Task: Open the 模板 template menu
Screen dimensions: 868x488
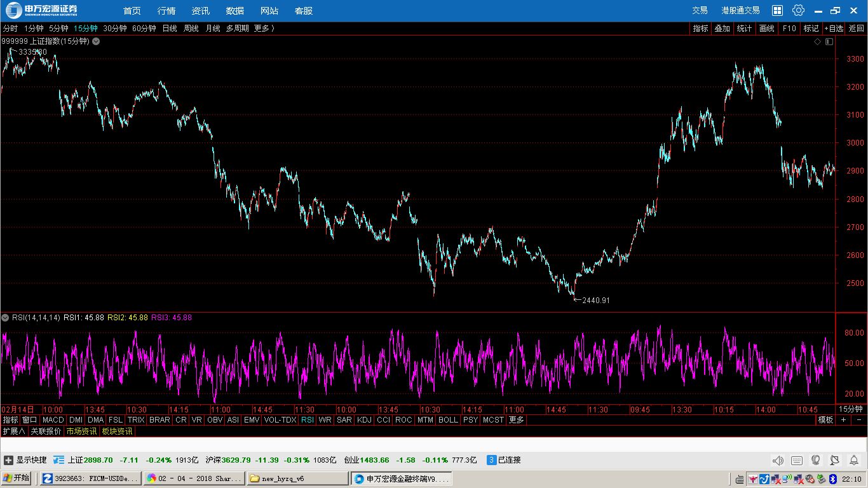Action: click(825, 420)
